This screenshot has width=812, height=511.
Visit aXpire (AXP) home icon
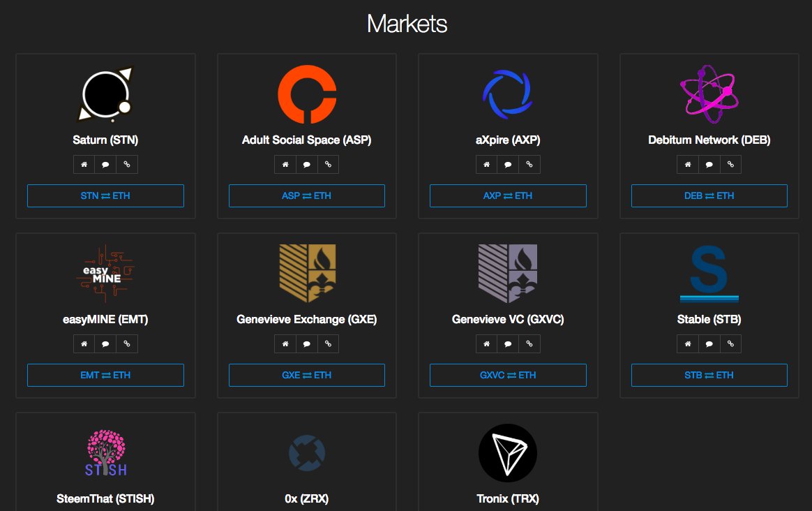point(486,164)
